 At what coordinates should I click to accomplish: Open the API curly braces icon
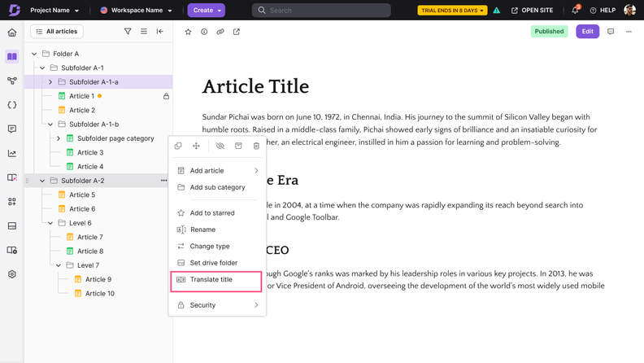pyautogui.click(x=12, y=105)
